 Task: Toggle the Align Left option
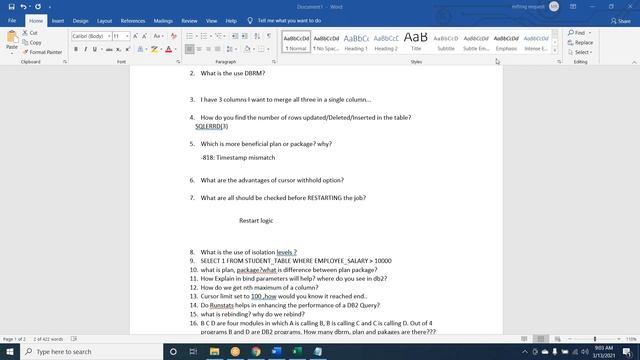pos(189,49)
